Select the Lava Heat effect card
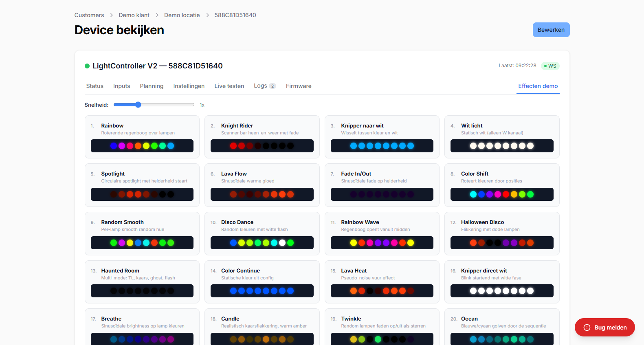Image resolution: width=644 pixels, height=345 pixels. [382, 274]
